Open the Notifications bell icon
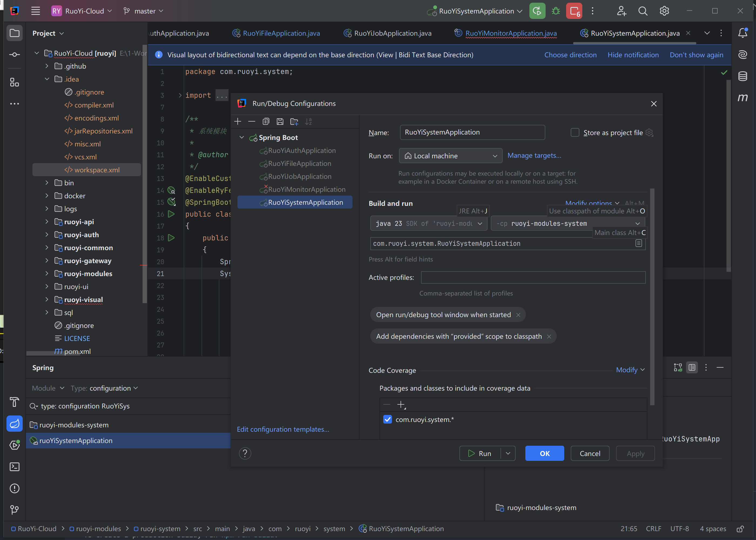 743,33
